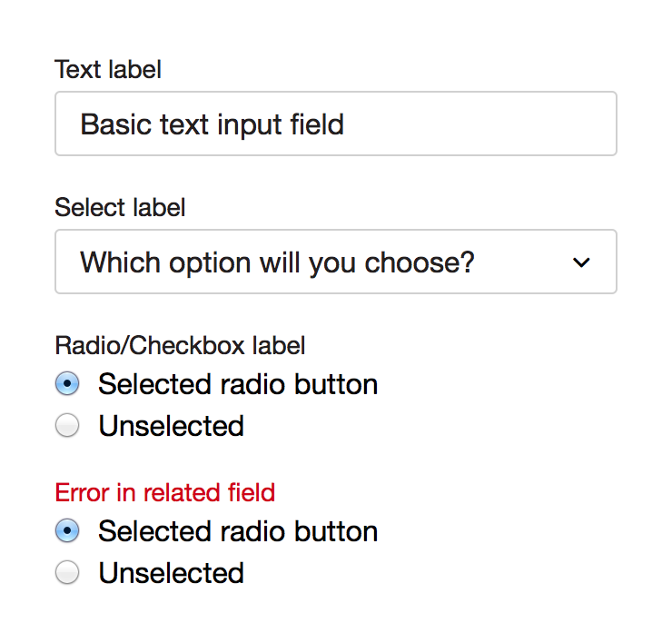Screen dimensions: 672x623
Task: Focus the empty right side of the text input
Action: [509, 124]
